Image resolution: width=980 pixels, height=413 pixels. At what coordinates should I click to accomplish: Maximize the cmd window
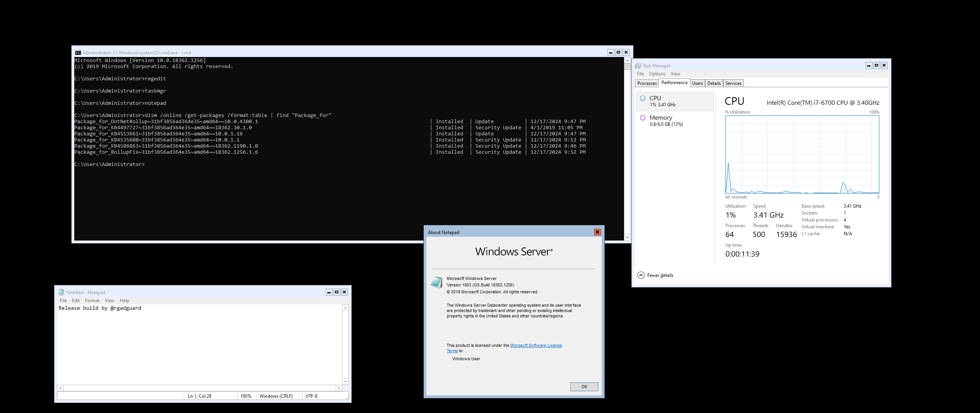coord(619,52)
